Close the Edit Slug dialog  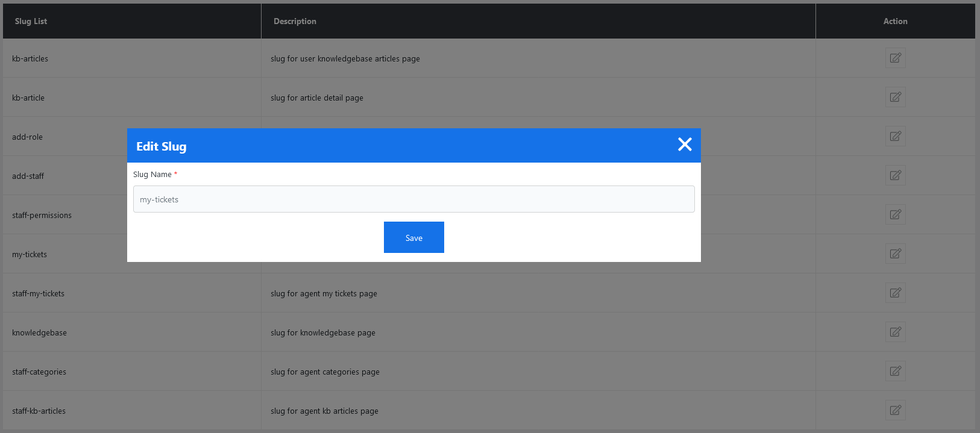coord(685,145)
